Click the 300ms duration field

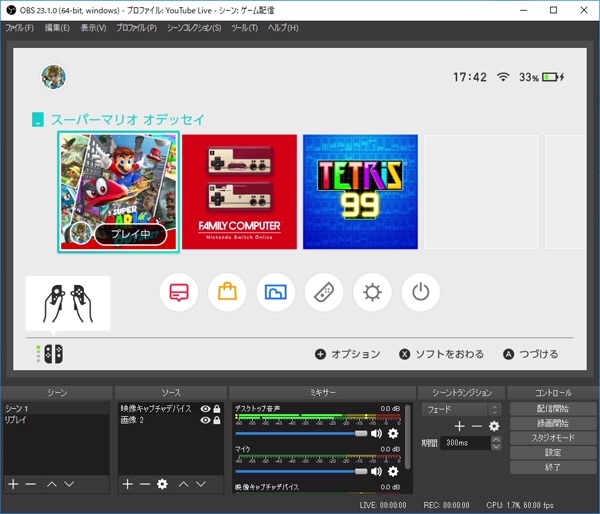466,443
